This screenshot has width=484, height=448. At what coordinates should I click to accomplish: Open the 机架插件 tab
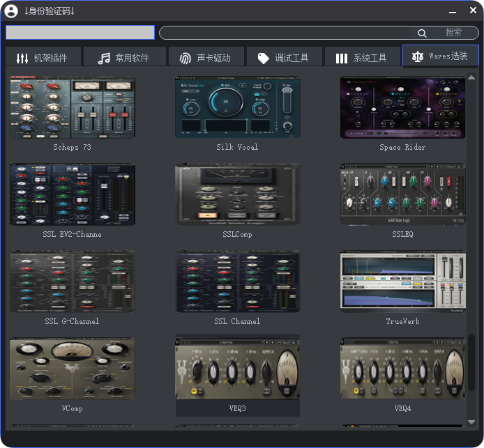pos(43,56)
